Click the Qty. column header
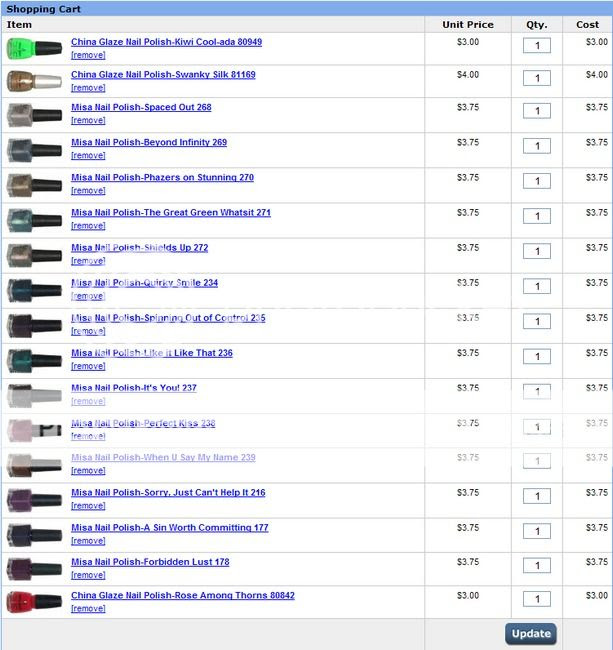613x650 pixels. click(x=537, y=25)
